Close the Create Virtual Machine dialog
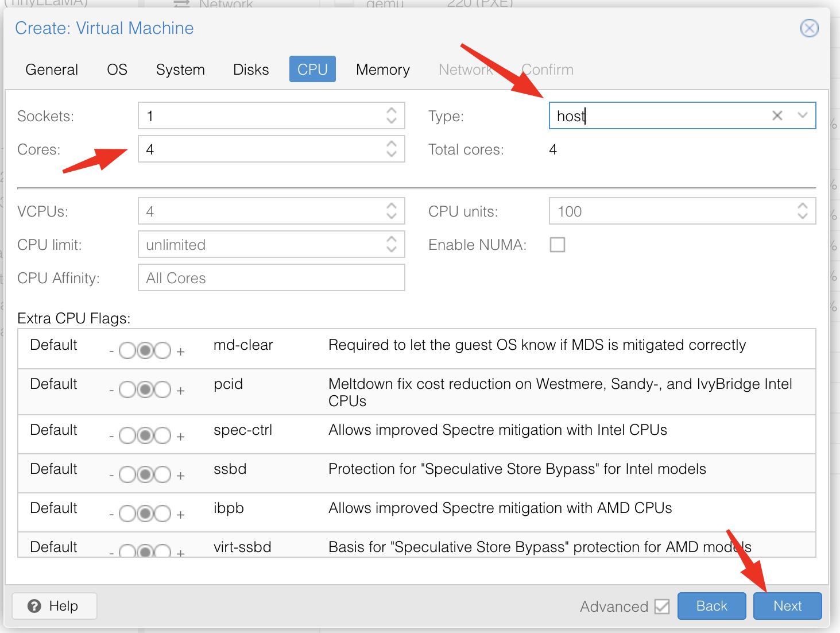The width and height of the screenshot is (840, 633). tap(809, 28)
